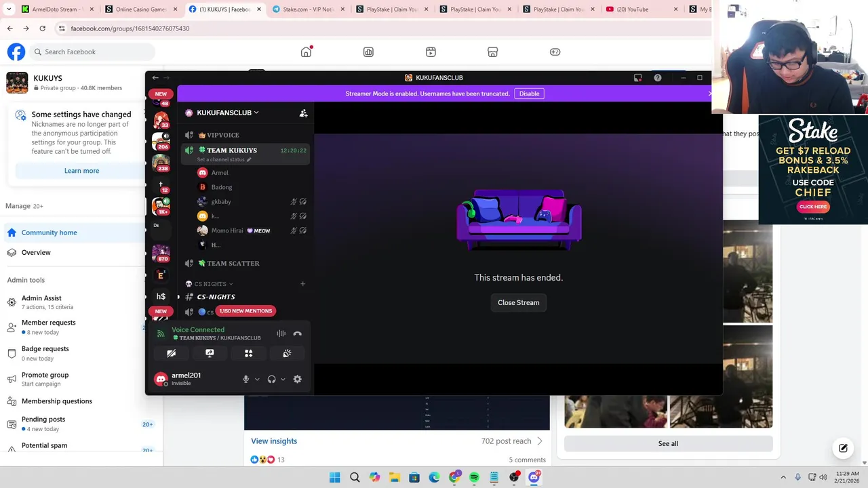Viewport: 868px width, 488px height.
Task: Open Discord soundboard icon
Action: pos(287,353)
